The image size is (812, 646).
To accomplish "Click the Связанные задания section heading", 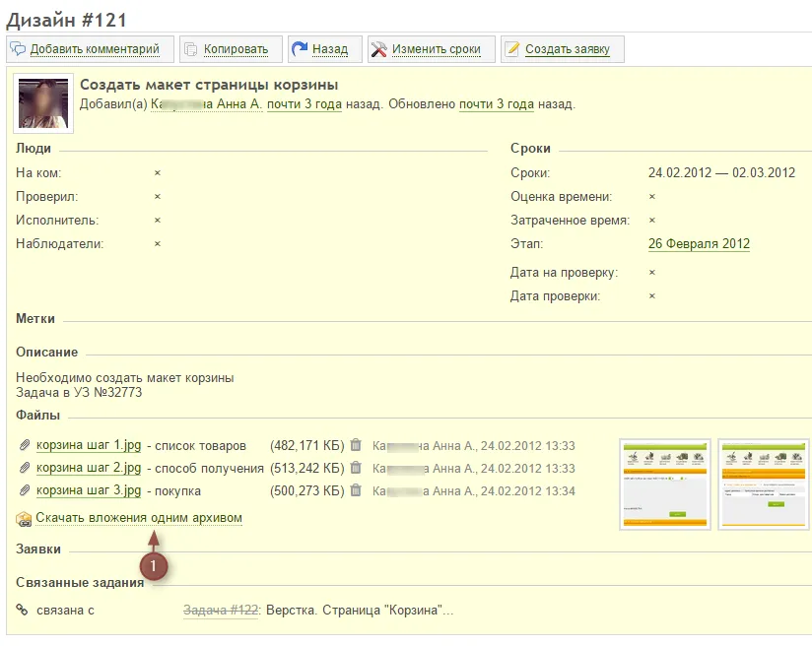I will click(x=80, y=583).
